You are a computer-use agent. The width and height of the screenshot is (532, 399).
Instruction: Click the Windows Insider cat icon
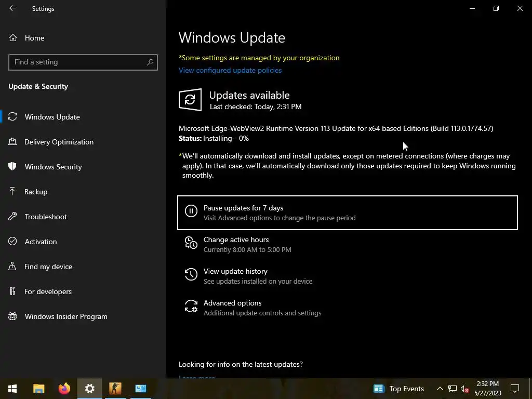(x=12, y=316)
